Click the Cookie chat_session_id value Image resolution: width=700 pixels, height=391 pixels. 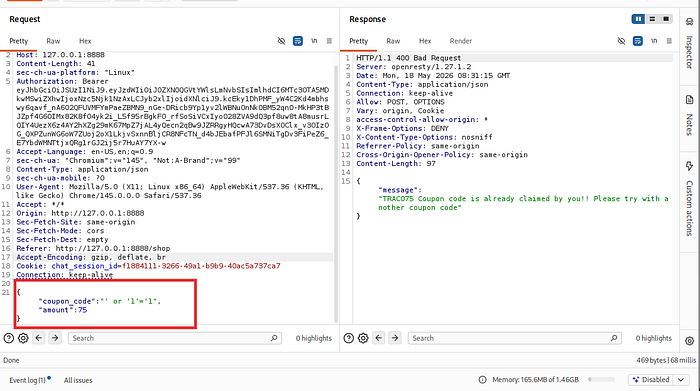click(201, 266)
